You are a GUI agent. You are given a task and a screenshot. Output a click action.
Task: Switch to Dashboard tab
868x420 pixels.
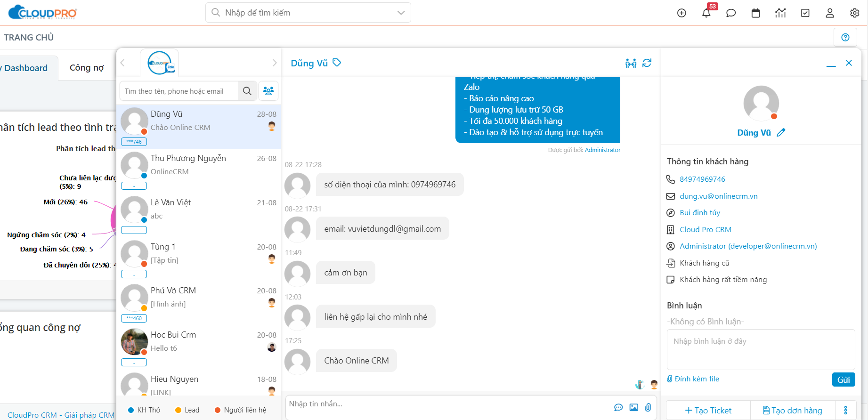[x=26, y=68]
